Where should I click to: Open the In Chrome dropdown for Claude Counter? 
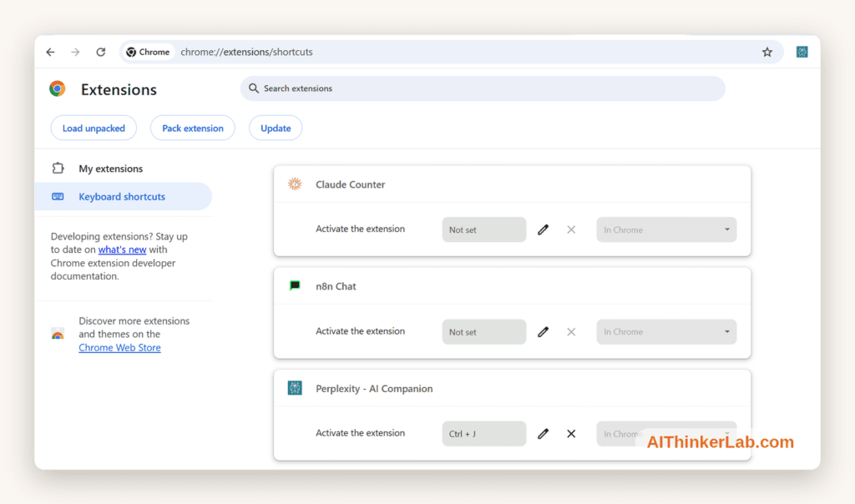(666, 229)
